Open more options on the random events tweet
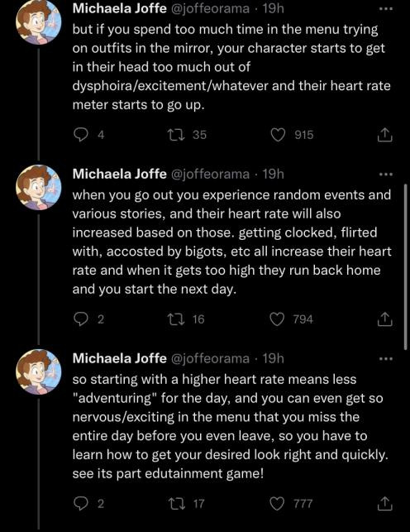410x532 pixels. 385,174
